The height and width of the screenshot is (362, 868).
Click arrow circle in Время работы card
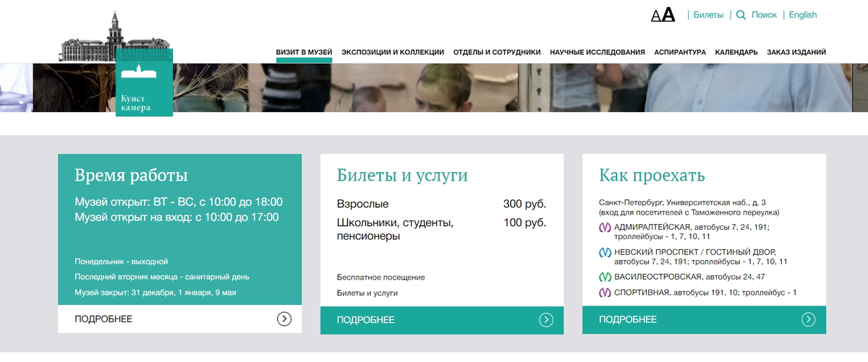click(284, 319)
